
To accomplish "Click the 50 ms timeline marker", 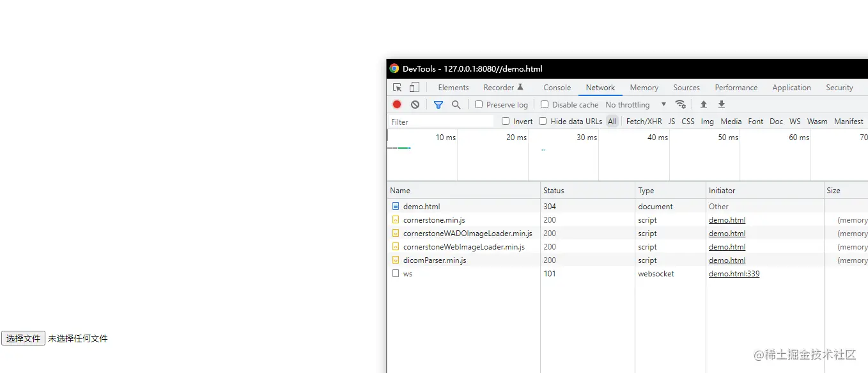I will click(x=728, y=137).
